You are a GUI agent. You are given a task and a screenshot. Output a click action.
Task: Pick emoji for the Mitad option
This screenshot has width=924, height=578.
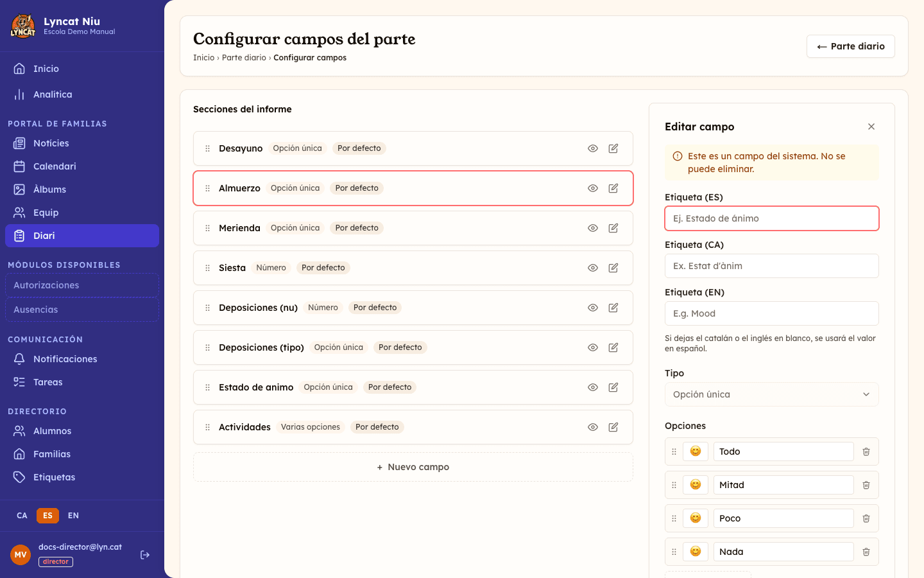pos(696,485)
